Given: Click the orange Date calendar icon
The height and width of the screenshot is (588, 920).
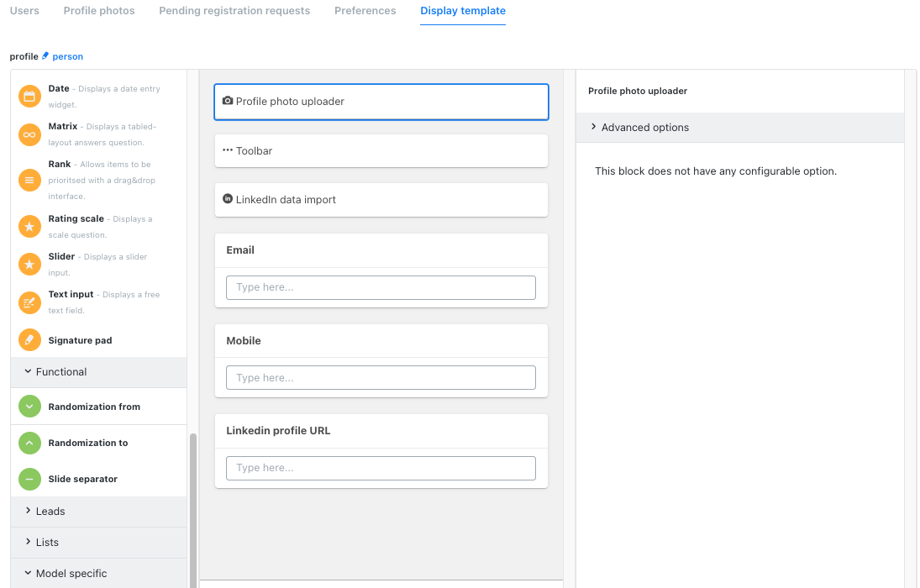Looking at the screenshot, I should pyautogui.click(x=29, y=97).
